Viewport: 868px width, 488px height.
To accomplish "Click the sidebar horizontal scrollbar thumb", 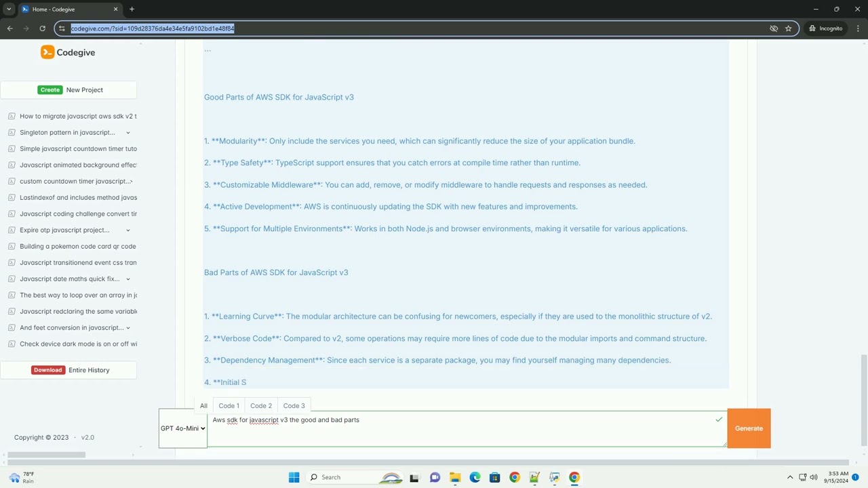I will coord(46,455).
